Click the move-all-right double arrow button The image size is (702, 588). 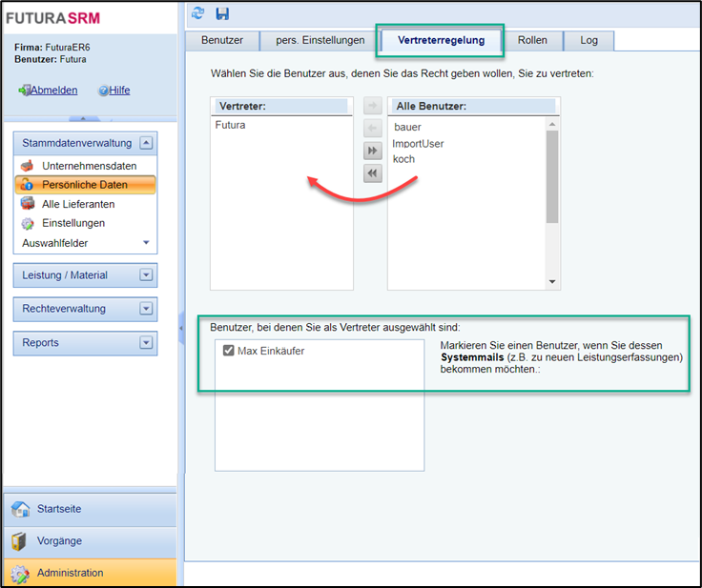click(x=374, y=152)
